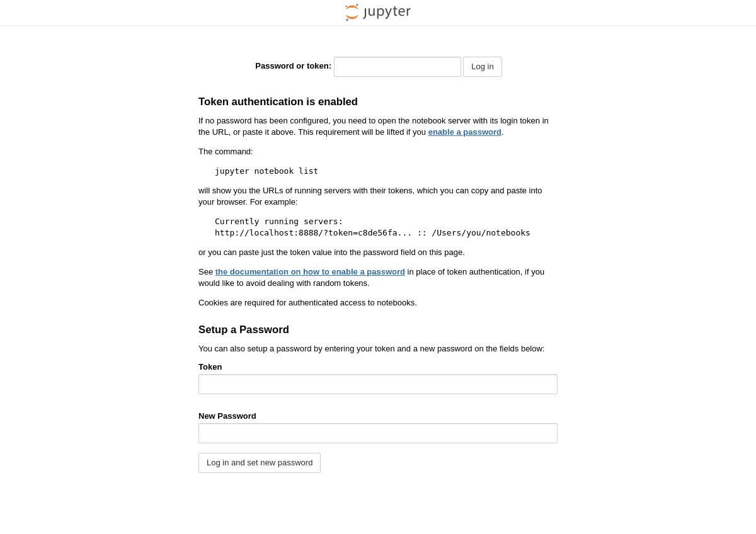Click the cookies are required notice text
Image resolution: width=756 pixels, height=534 pixels.
[307, 303]
